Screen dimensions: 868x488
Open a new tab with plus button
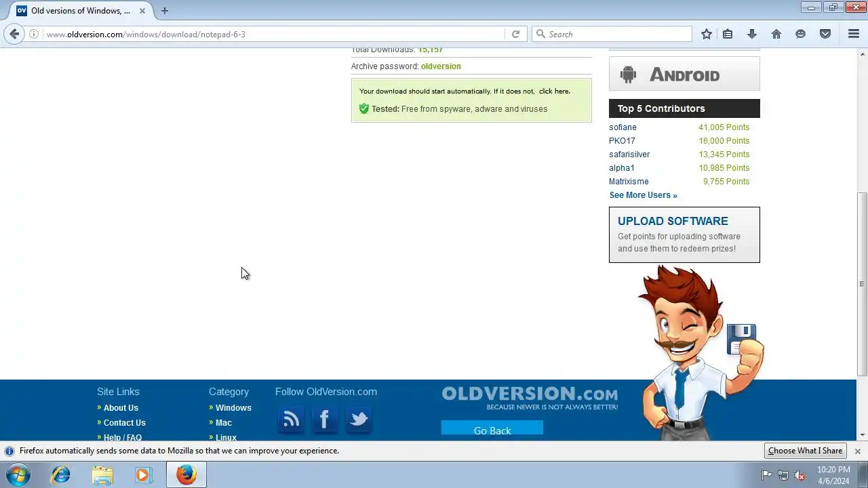164,11
